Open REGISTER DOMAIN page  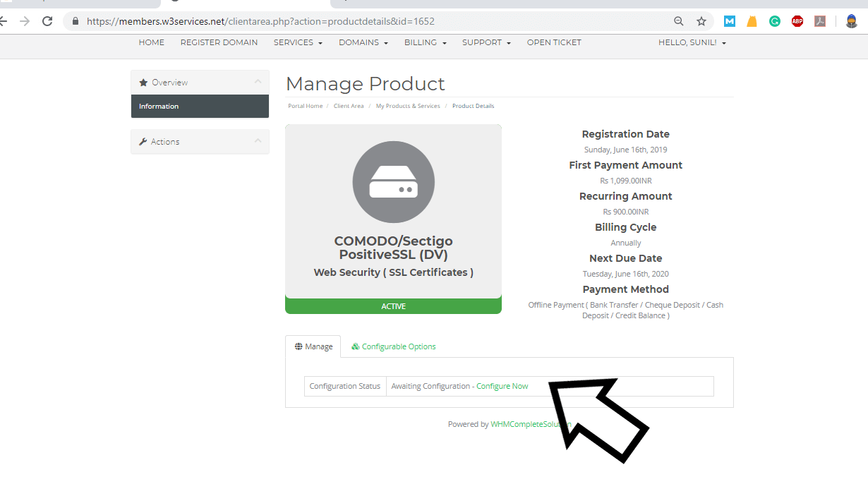[x=219, y=42]
